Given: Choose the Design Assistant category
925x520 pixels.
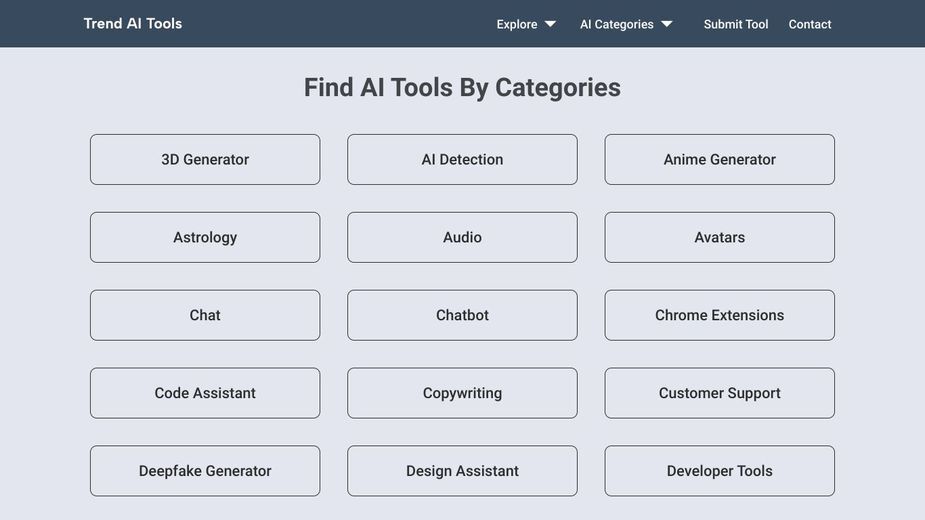Looking at the screenshot, I should pyautogui.click(x=462, y=471).
